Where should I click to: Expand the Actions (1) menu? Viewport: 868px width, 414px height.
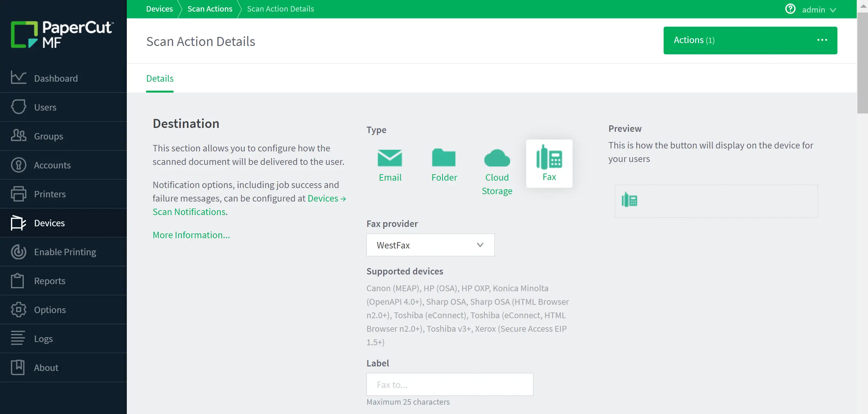(750, 40)
